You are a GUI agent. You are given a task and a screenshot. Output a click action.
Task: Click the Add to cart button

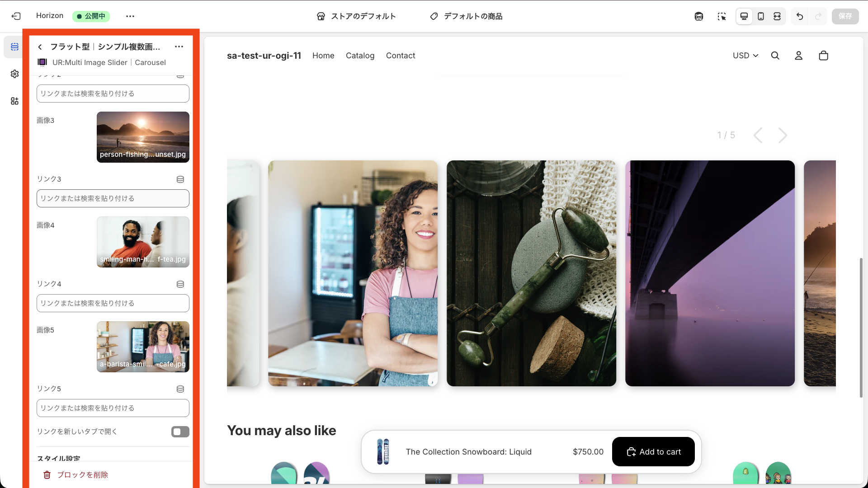coord(653,452)
